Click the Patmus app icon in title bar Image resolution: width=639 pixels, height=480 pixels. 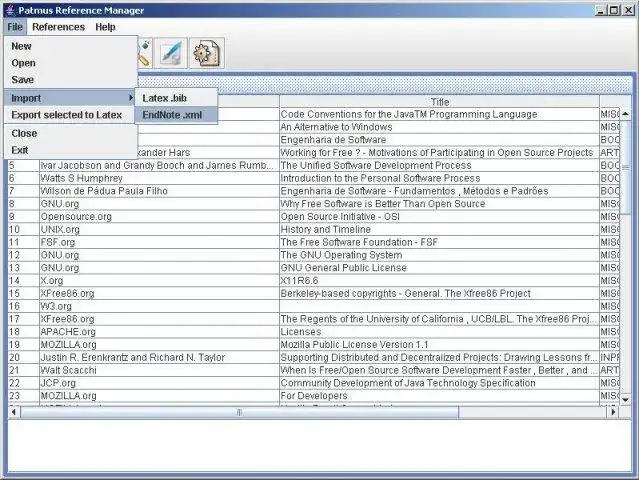(10, 10)
